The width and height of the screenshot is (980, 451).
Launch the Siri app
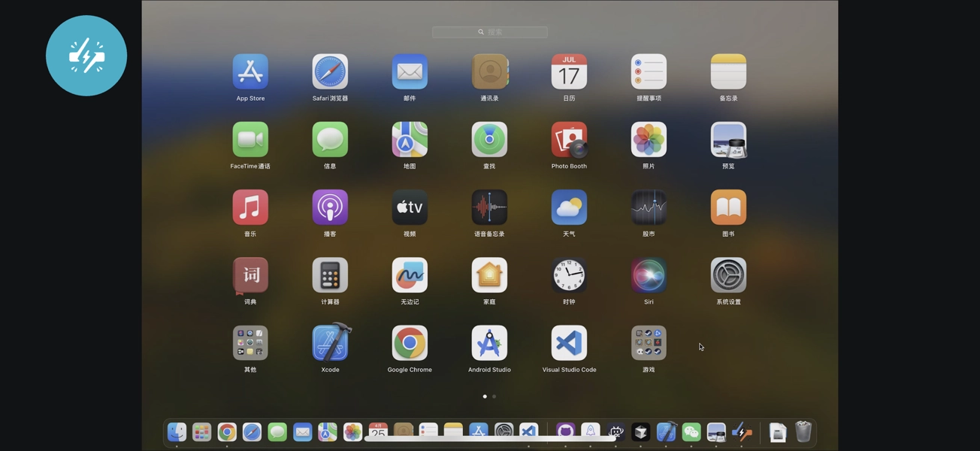pyautogui.click(x=649, y=276)
